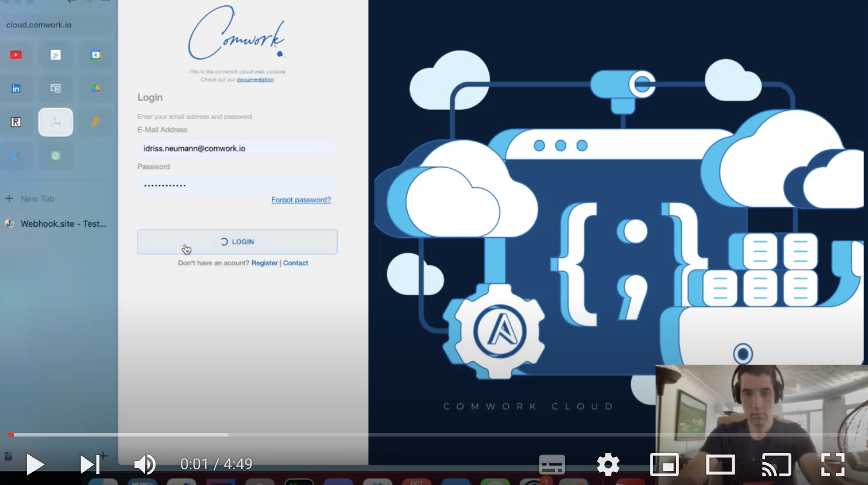Open the window-icon pinned tab
The height and width of the screenshot is (485, 868).
coord(56,89)
